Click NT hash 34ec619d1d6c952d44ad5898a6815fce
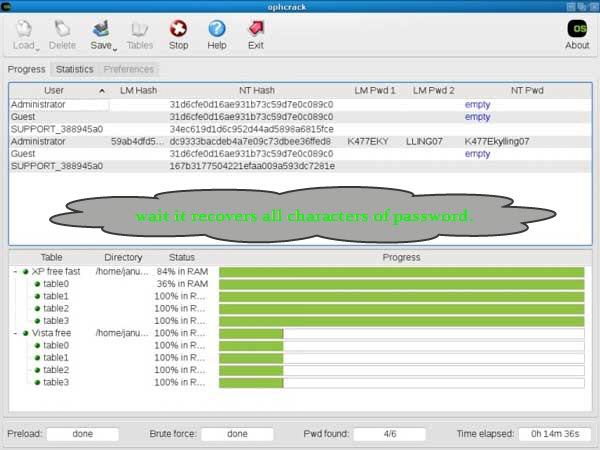The image size is (600, 450). pos(251,129)
